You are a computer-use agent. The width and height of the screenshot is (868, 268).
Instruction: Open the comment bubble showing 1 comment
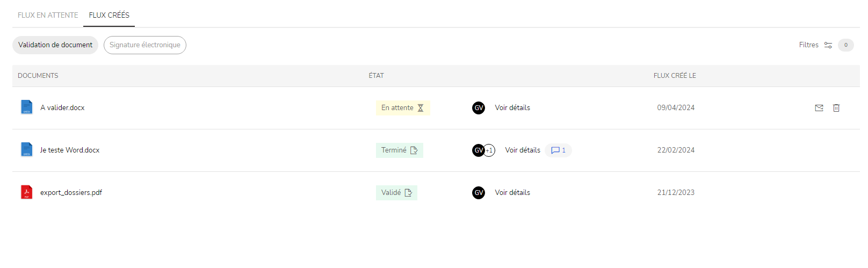click(x=559, y=150)
